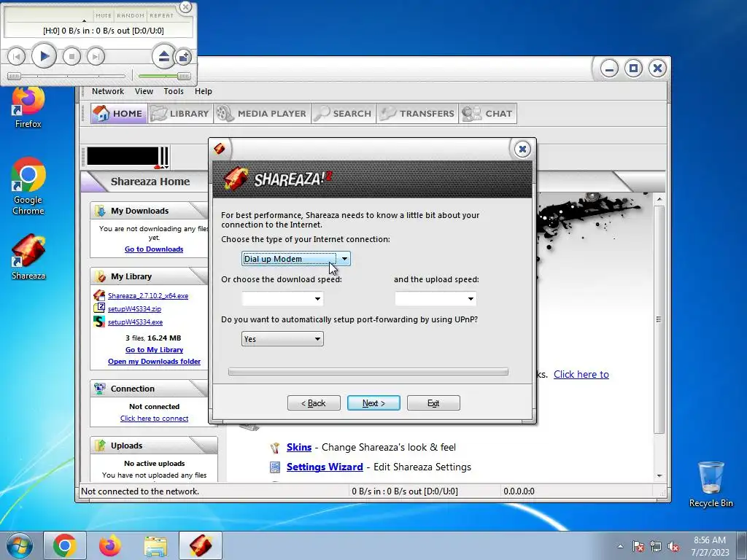Open the Recycle Bin on the desktop
The width and height of the screenshot is (747, 560).
coord(711,485)
